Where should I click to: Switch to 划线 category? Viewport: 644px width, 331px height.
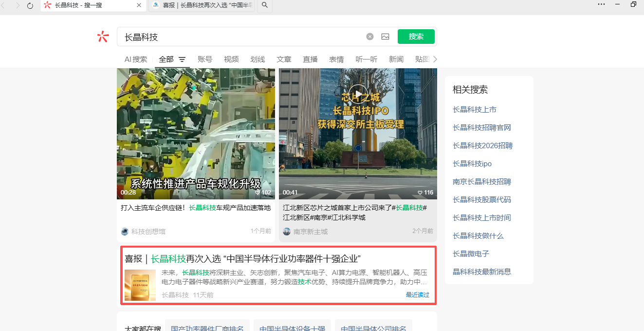tap(258, 59)
